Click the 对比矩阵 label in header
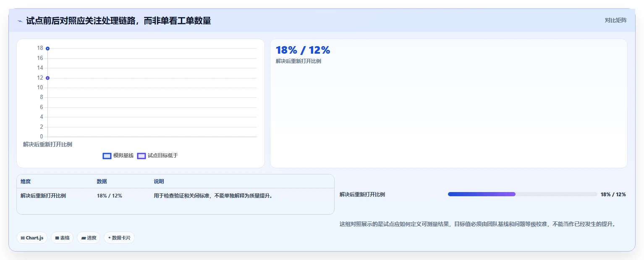This screenshot has height=260, width=644. [615, 21]
